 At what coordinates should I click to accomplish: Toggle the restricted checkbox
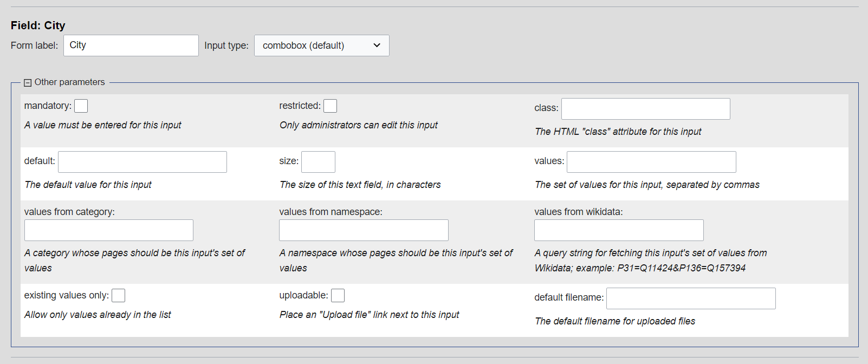[x=330, y=106]
